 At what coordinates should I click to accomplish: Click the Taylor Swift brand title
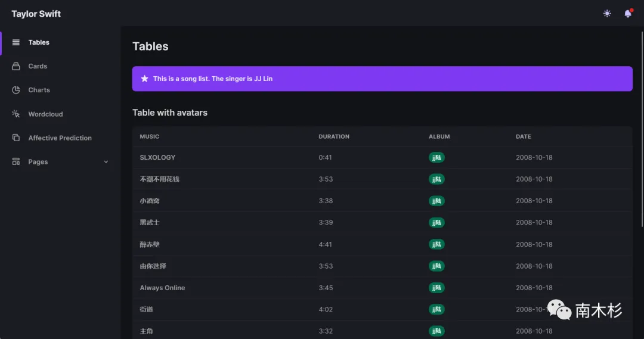(36, 14)
